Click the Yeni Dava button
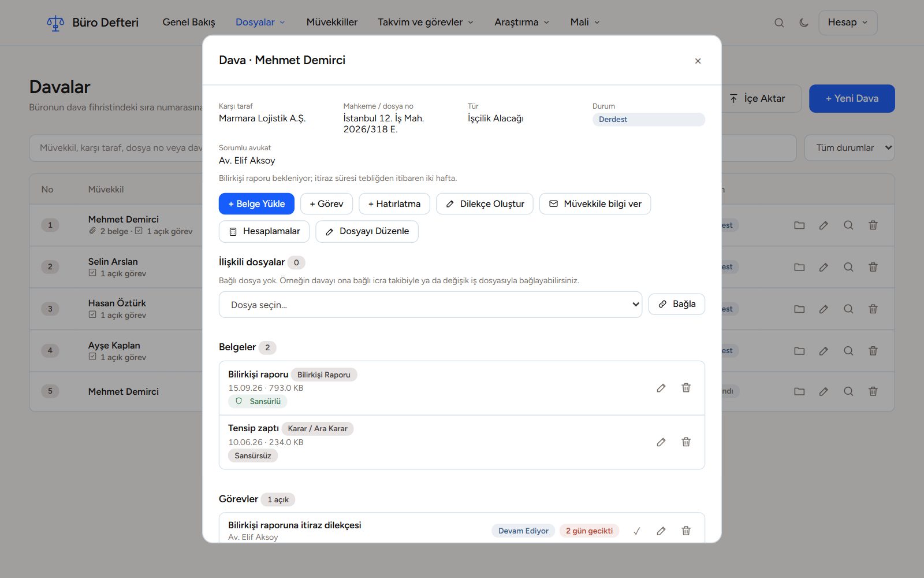 click(852, 99)
